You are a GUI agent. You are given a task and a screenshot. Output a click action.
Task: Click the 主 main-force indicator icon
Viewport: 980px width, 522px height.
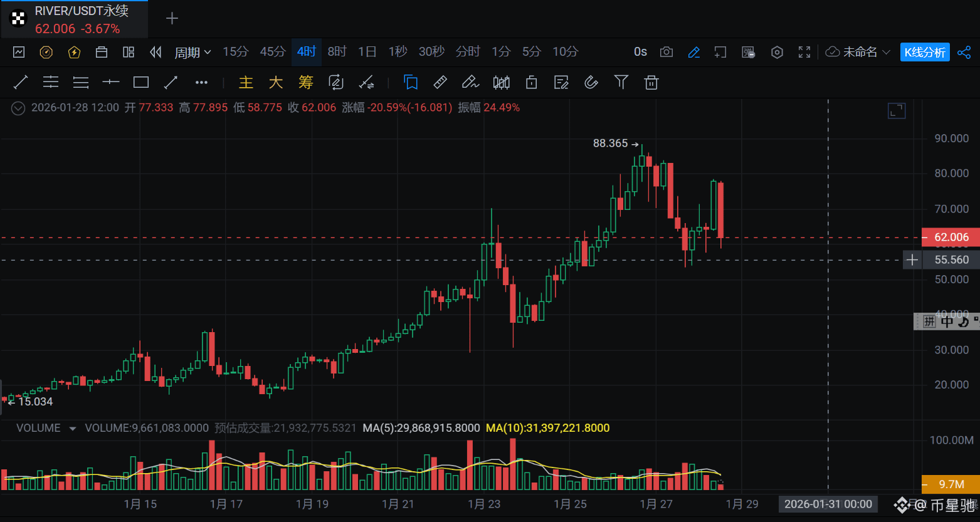click(246, 82)
